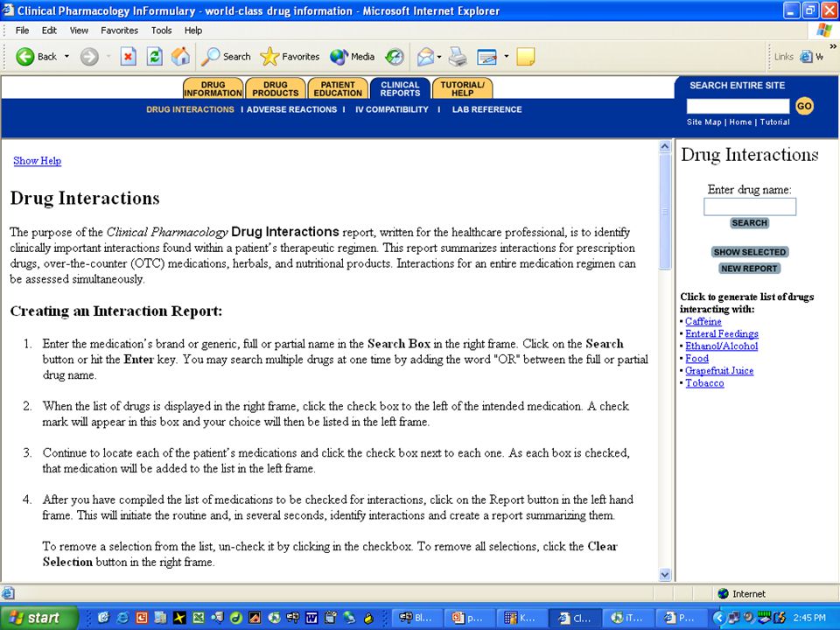The height and width of the screenshot is (630, 840).
Task: Open the View menu
Action: point(79,31)
